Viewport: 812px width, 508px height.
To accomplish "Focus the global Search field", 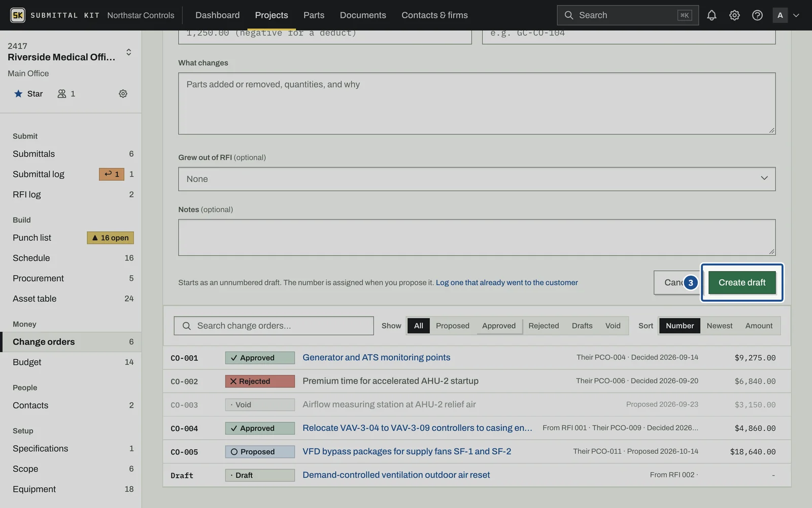I will (628, 15).
